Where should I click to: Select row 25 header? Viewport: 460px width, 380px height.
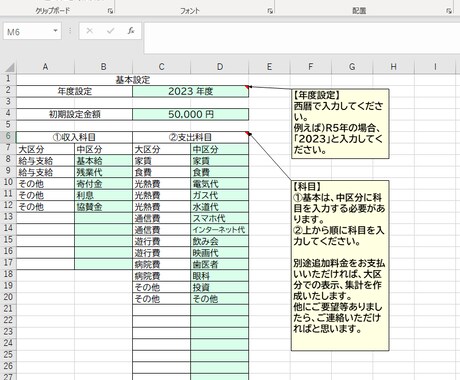(8, 355)
